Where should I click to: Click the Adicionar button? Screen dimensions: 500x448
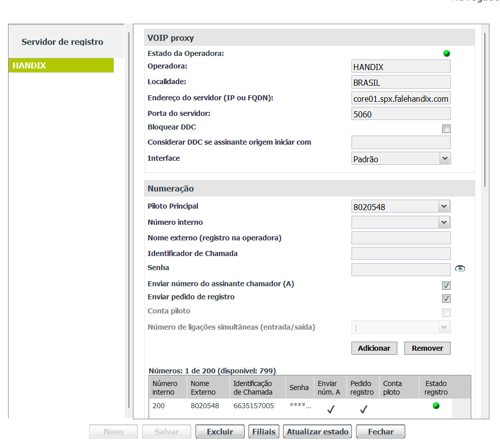(374, 348)
